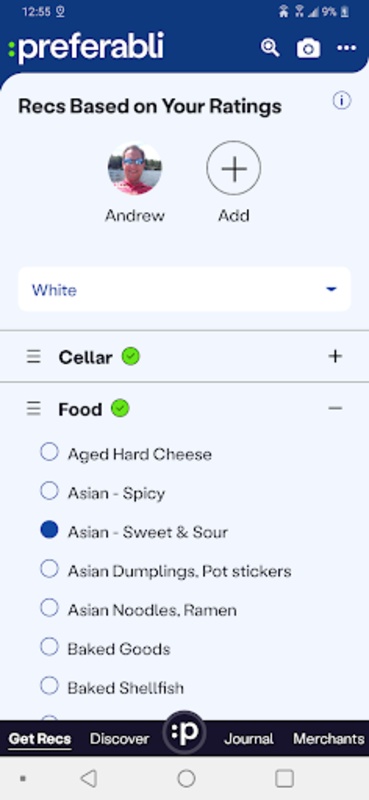Tap the camera scan icon
Image resolution: width=369 pixels, height=800 pixels.
pos(309,48)
